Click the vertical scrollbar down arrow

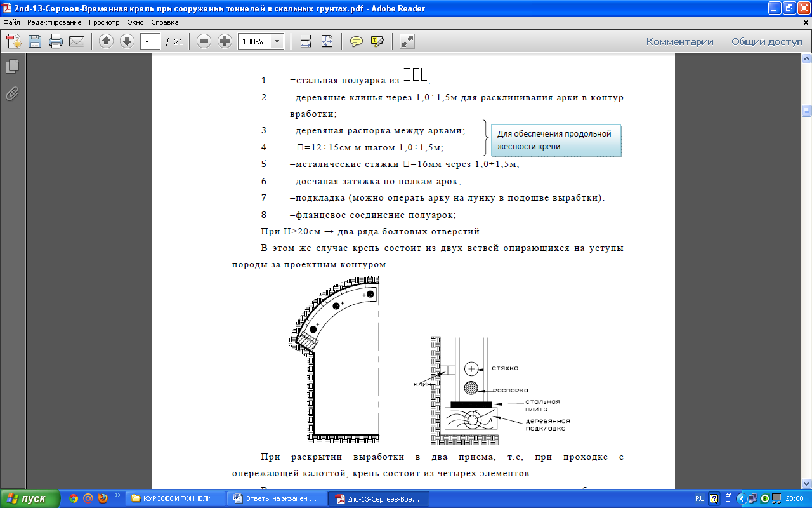(807, 483)
